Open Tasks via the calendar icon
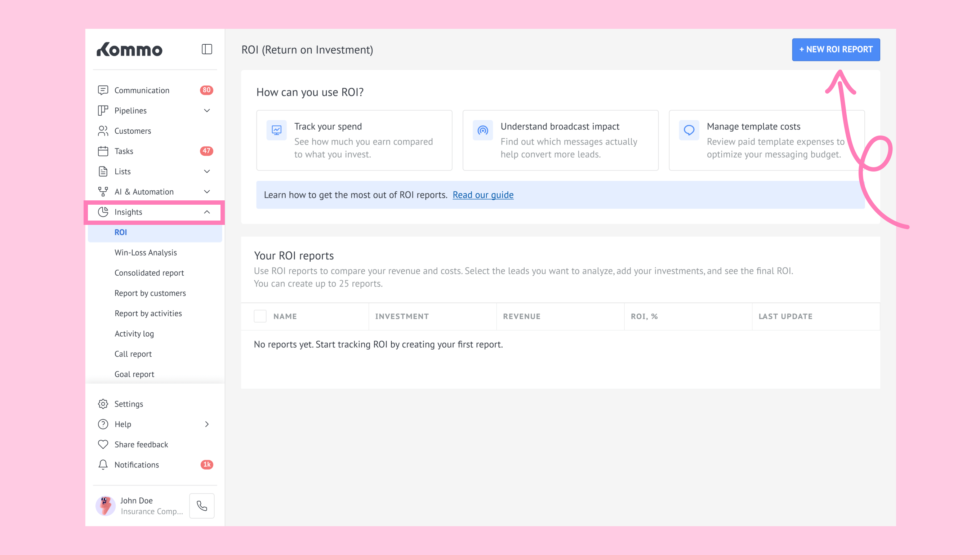This screenshot has width=980, height=555. pos(103,151)
